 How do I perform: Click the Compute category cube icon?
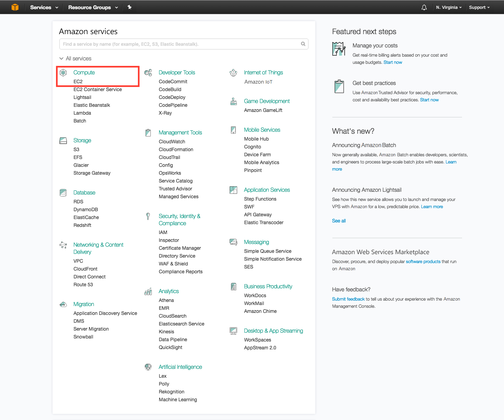(63, 72)
